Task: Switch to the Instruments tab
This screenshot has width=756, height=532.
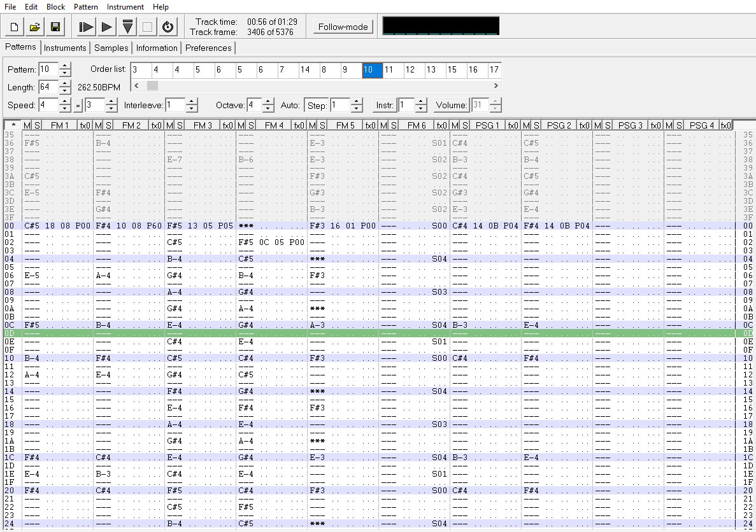Action: [64, 48]
